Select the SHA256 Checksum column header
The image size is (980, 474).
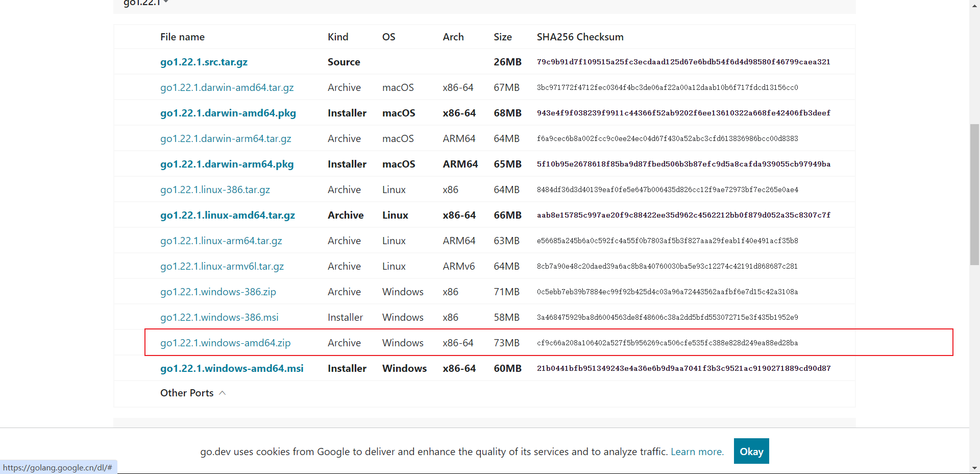(x=580, y=37)
